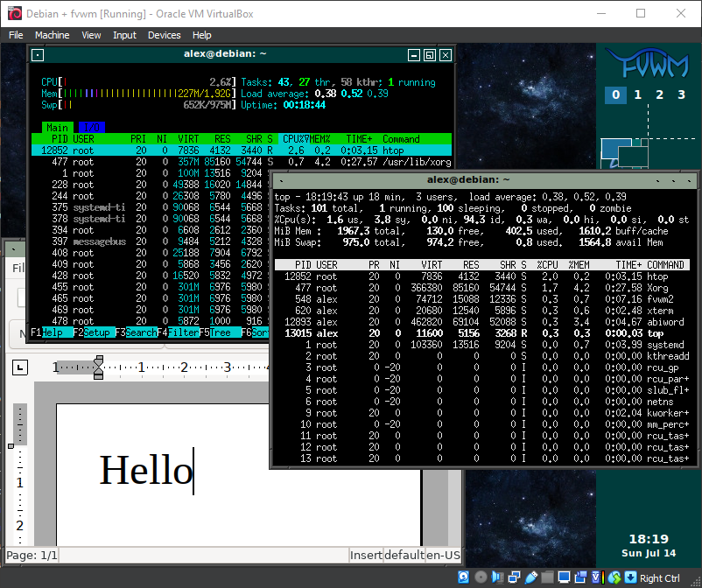Click the VirtualBox hard disk activity icon
The width and height of the screenshot is (702, 588).
[464, 577]
